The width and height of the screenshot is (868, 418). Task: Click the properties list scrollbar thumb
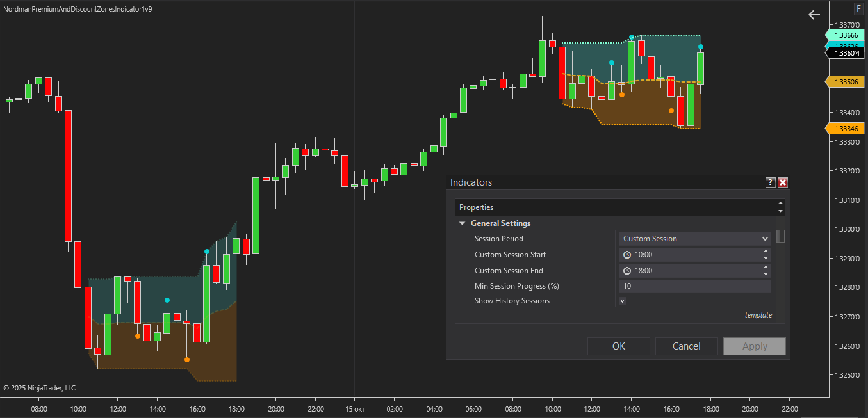tap(780, 237)
